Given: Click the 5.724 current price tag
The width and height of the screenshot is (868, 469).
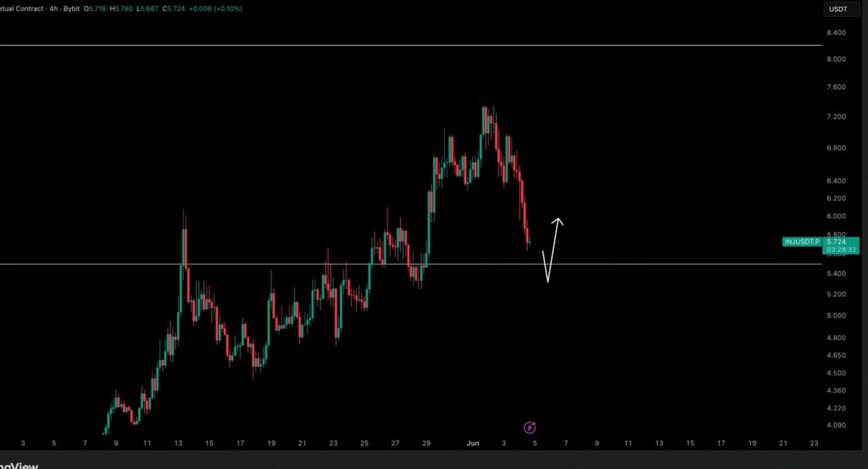Looking at the screenshot, I should 836,242.
